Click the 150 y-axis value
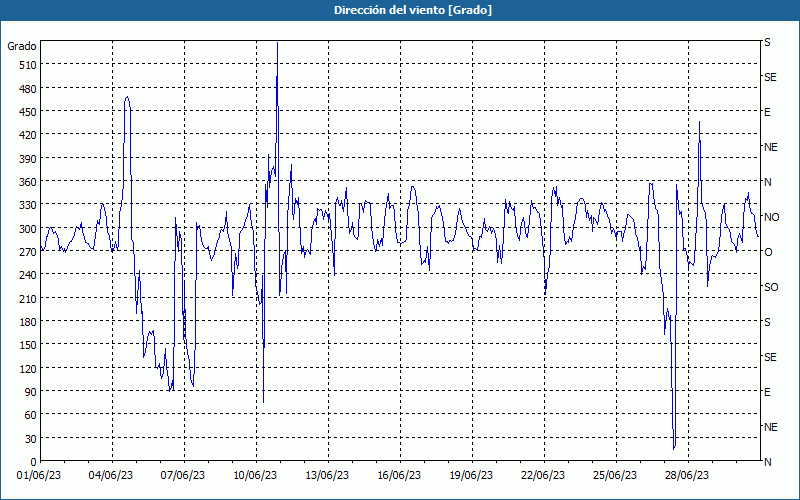The height and width of the screenshot is (500, 800). click(28, 345)
